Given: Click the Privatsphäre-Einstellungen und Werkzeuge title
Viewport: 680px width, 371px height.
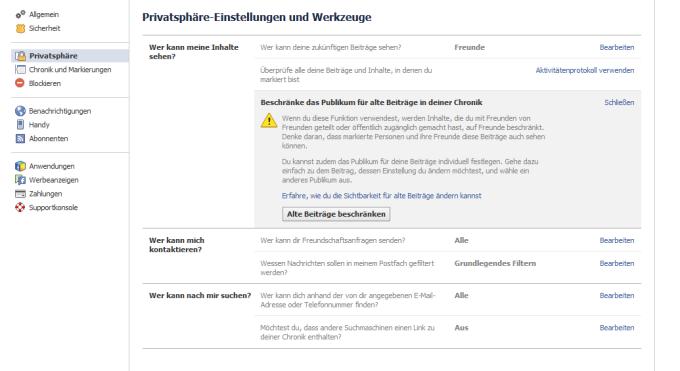Looking at the screenshot, I should point(257,17).
